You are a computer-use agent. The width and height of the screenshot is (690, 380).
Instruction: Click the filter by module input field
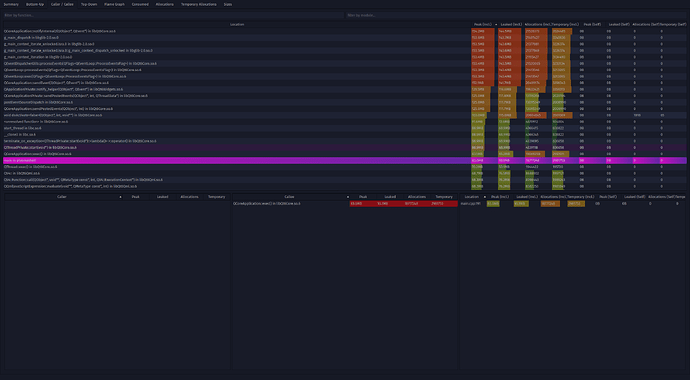tap(516, 15)
